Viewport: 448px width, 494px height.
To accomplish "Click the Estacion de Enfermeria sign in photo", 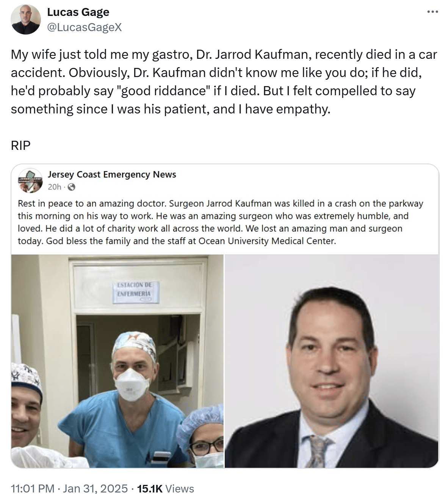I will click(x=135, y=292).
